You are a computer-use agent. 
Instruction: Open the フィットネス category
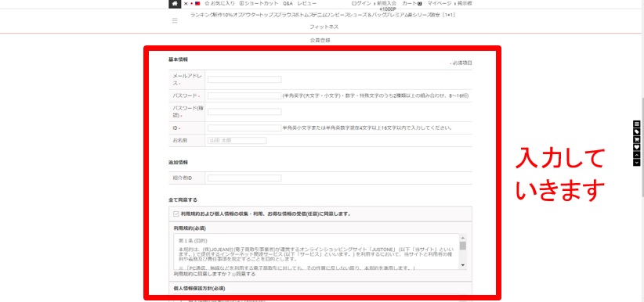[324, 27]
